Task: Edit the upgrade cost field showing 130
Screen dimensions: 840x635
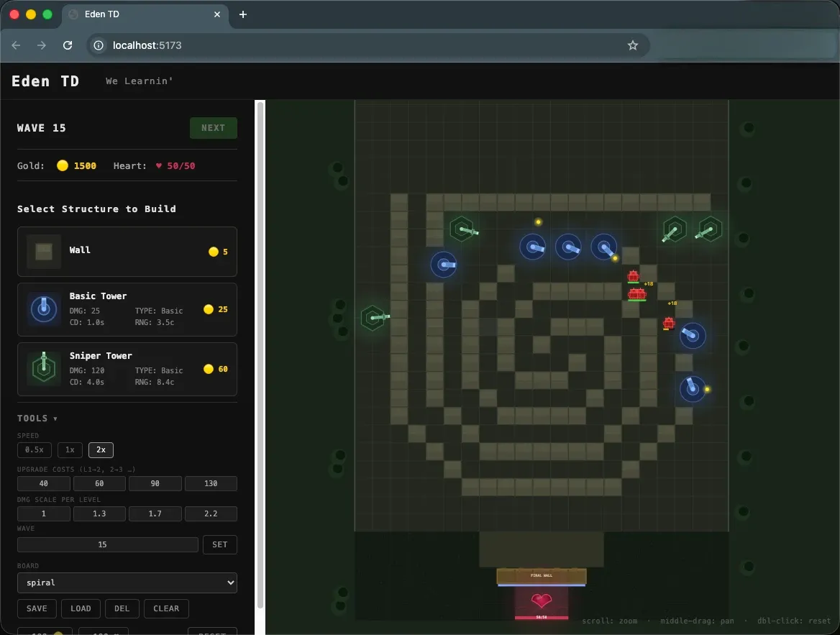Action: click(211, 483)
